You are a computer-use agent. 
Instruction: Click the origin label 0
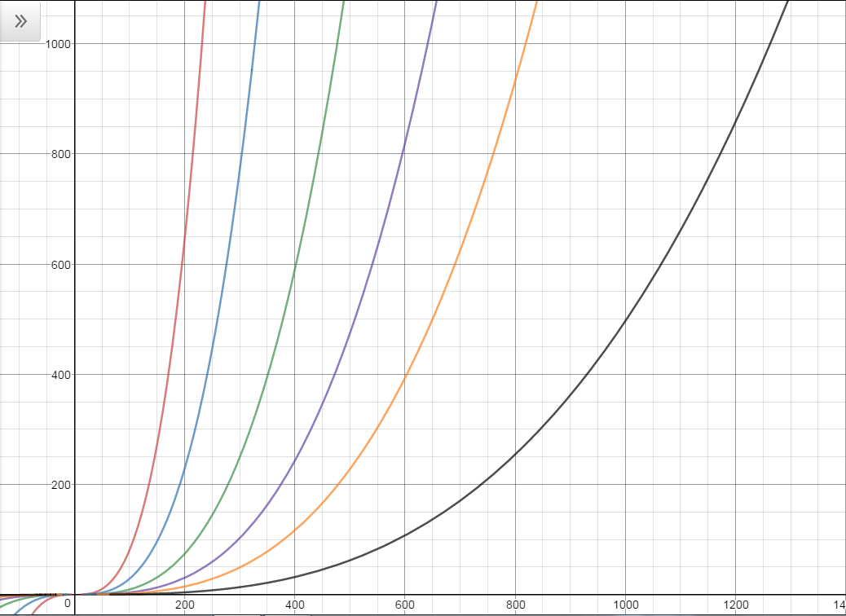pyautogui.click(x=68, y=604)
